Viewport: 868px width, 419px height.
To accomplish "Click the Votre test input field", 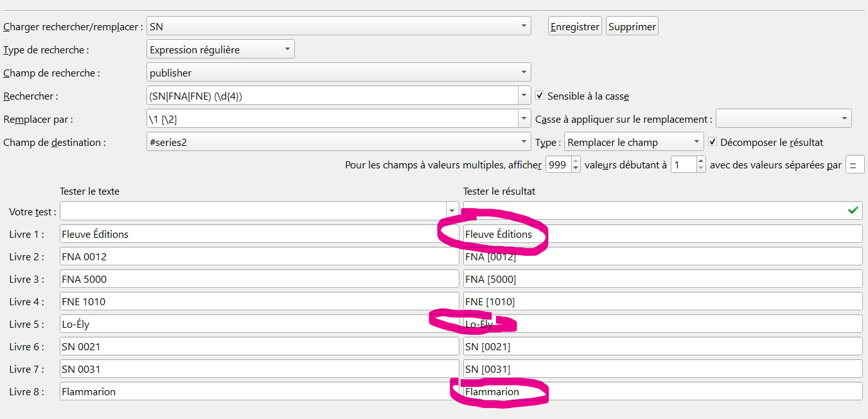I will click(x=253, y=211).
